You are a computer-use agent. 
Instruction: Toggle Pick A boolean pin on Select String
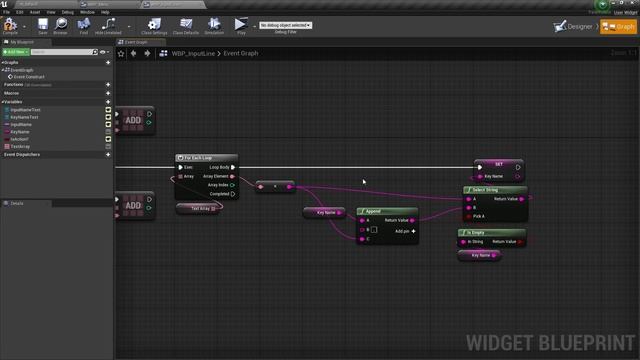(469, 216)
